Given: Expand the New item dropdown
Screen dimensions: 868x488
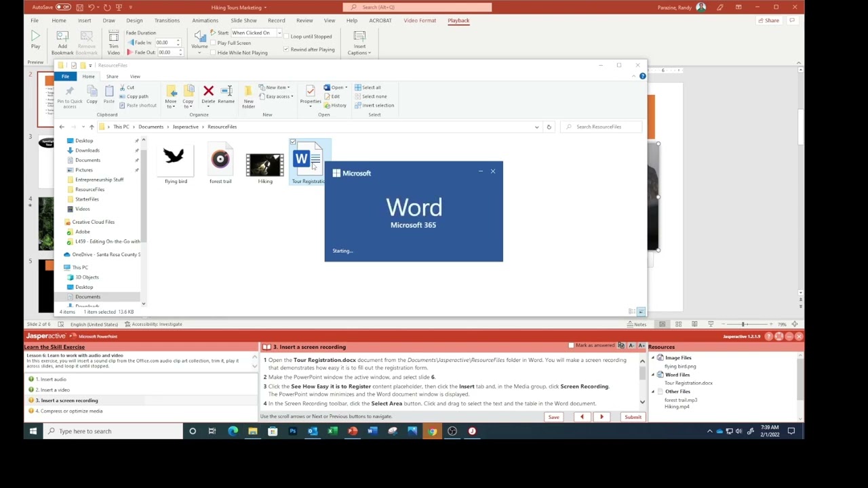Looking at the screenshot, I should coord(275,87).
